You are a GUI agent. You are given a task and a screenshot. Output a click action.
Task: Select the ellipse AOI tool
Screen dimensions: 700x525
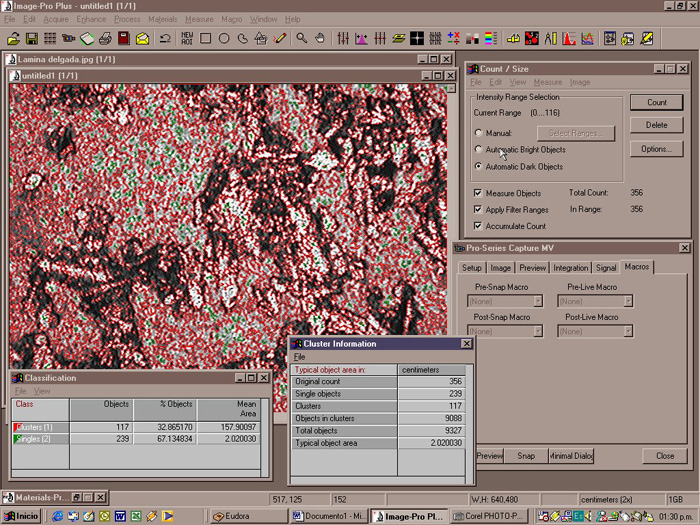[x=224, y=39]
